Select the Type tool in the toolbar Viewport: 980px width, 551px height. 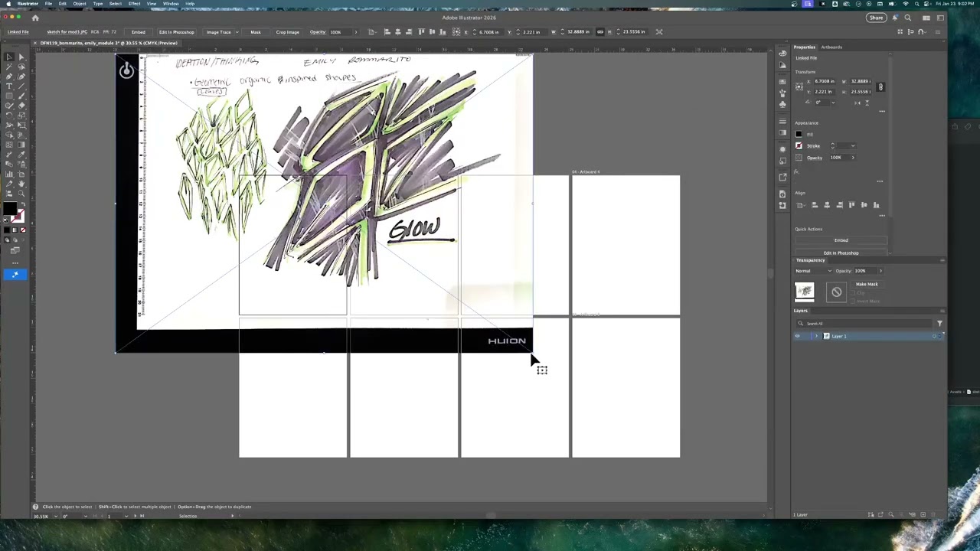pyautogui.click(x=9, y=86)
